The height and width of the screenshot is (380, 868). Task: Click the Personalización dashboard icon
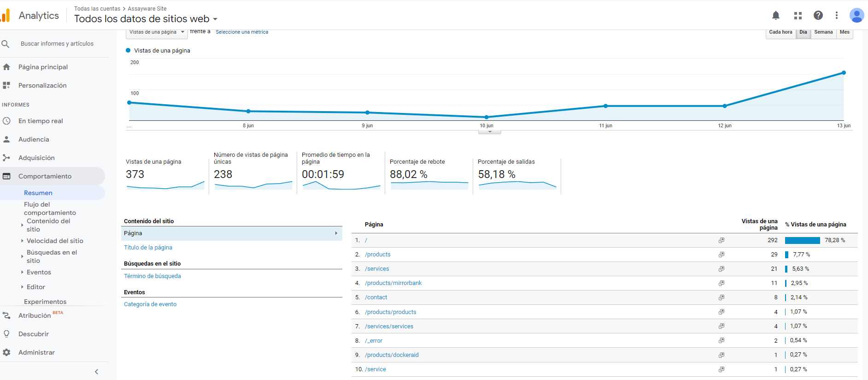pyautogui.click(x=6, y=85)
